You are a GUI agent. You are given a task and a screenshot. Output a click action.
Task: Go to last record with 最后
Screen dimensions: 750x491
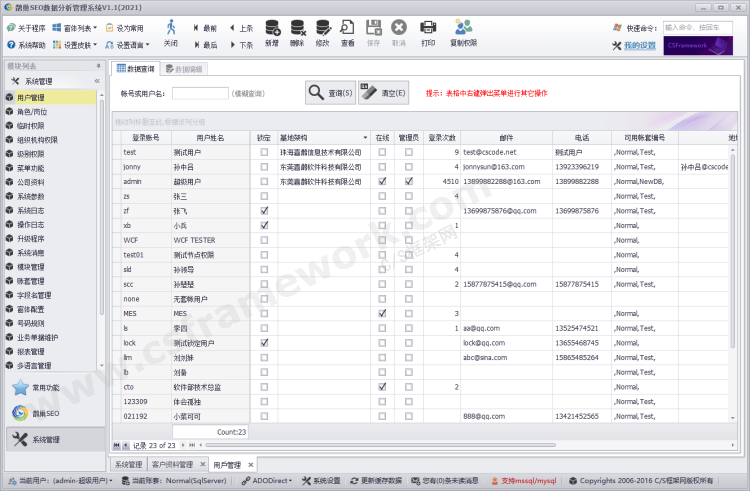(205, 45)
